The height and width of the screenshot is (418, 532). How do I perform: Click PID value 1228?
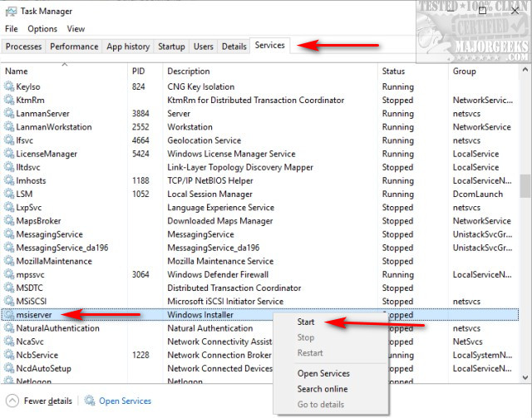[140, 355]
